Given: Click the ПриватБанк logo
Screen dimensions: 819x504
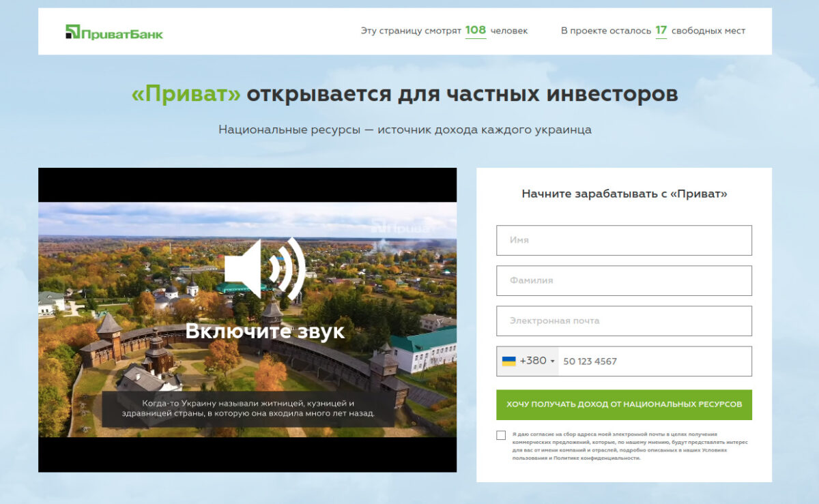Looking at the screenshot, I should pos(114,31).
